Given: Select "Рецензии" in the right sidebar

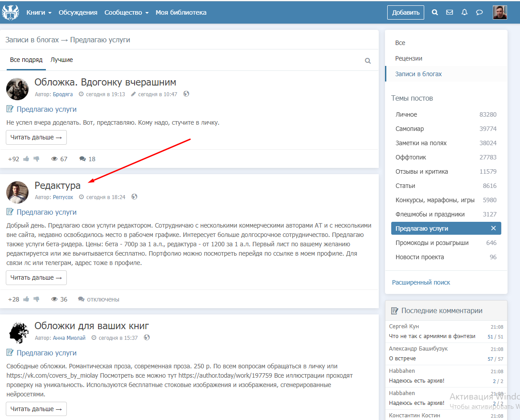Looking at the screenshot, I should pyautogui.click(x=409, y=58).
